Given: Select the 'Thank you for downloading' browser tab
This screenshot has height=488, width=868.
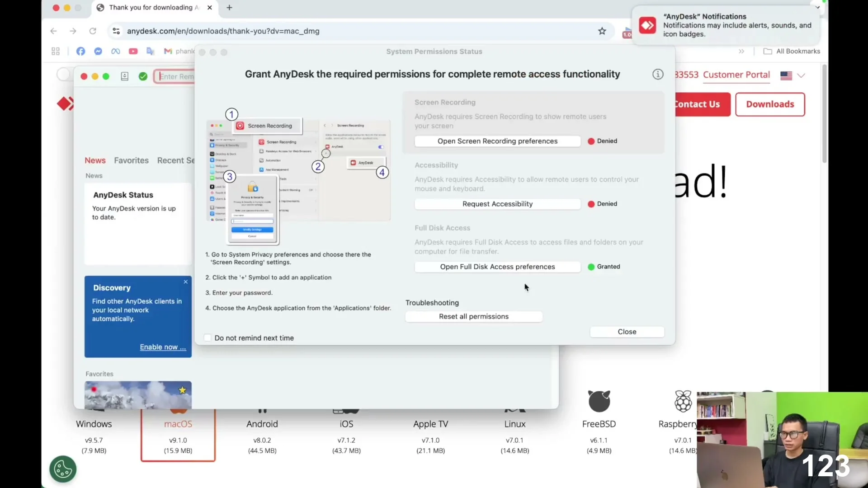Looking at the screenshot, I should click(x=154, y=8).
